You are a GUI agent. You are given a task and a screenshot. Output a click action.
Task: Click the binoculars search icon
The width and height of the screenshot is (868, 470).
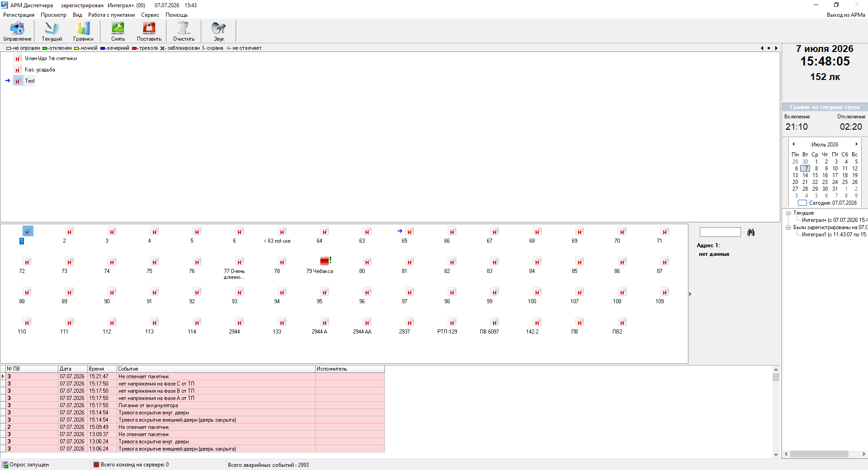[751, 232]
